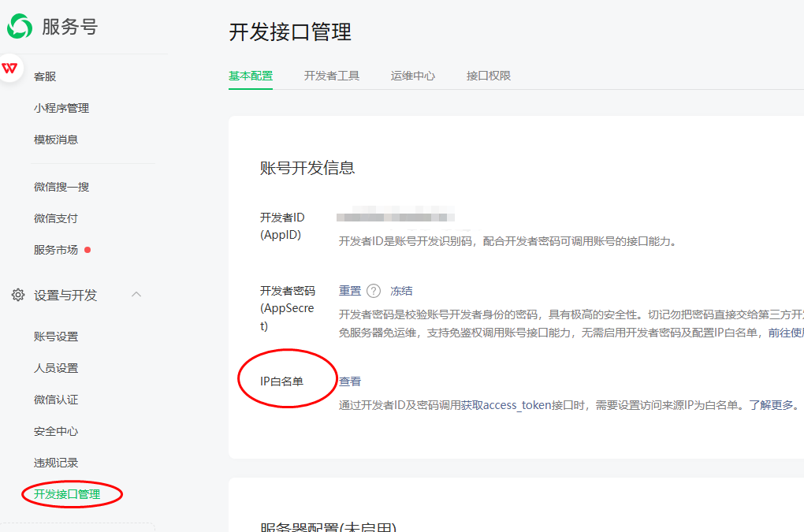The image size is (804, 532).
Task: Go to 微信认证 sidebar item
Action: [x=56, y=400]
